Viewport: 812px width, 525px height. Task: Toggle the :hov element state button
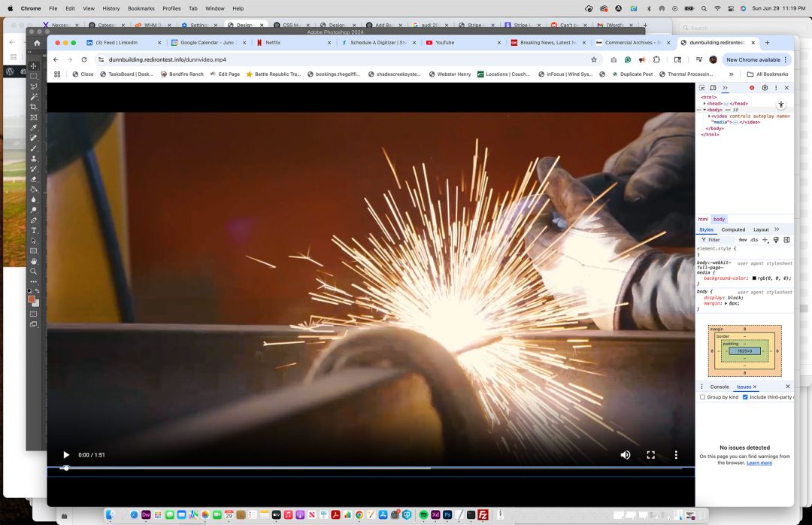(x=742, y=240)
